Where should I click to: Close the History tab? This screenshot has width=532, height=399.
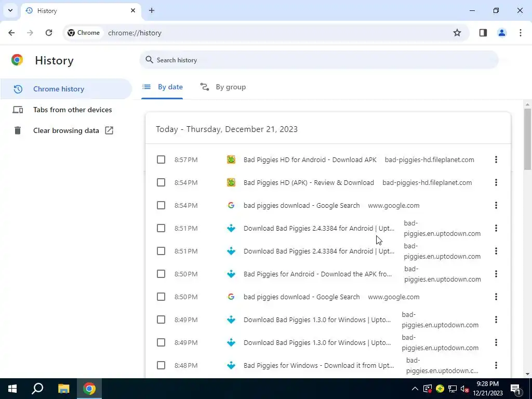pyautogui.click(x=133, y=10)
